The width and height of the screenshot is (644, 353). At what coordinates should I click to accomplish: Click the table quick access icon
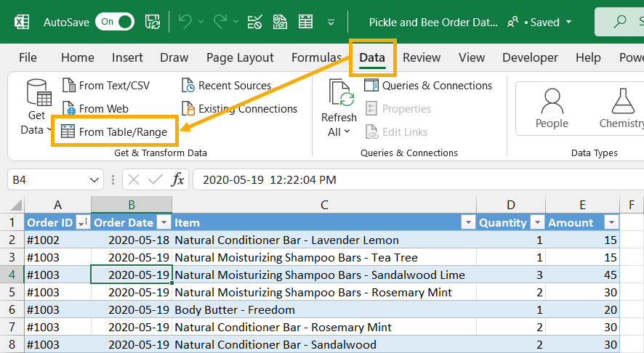[305, 22]
